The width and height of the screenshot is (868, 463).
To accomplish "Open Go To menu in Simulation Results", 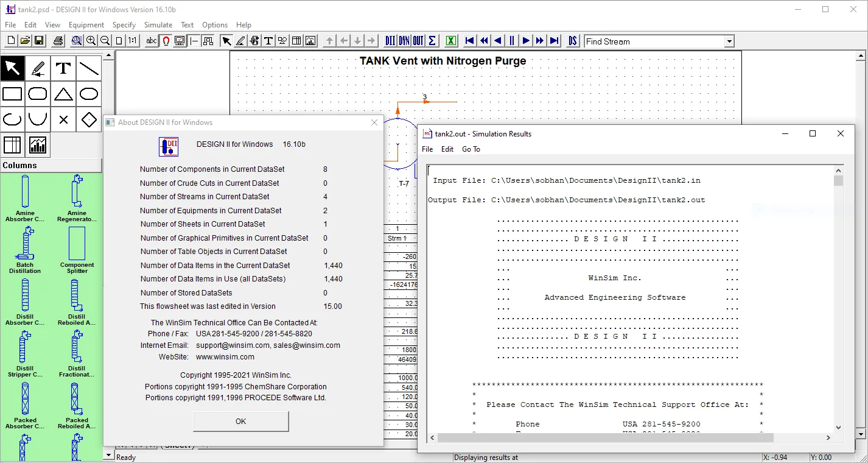I will coord(471,149).
